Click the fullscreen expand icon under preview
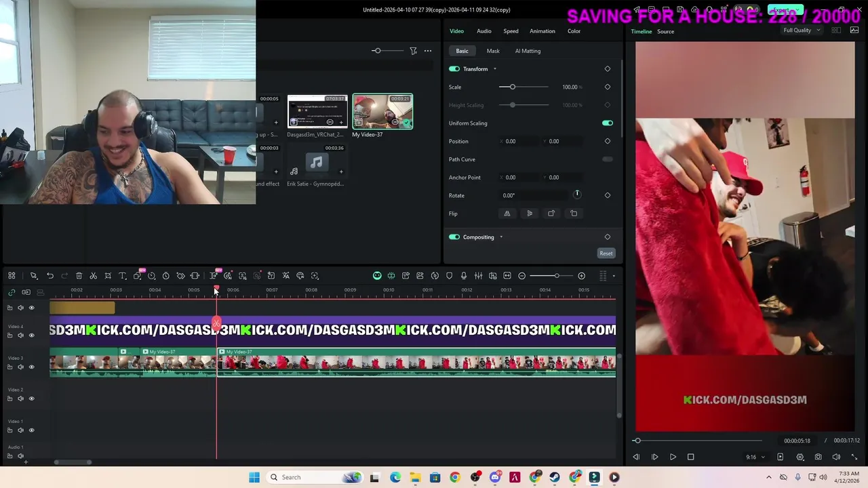The image size is (868, 488). pos(854,457)
